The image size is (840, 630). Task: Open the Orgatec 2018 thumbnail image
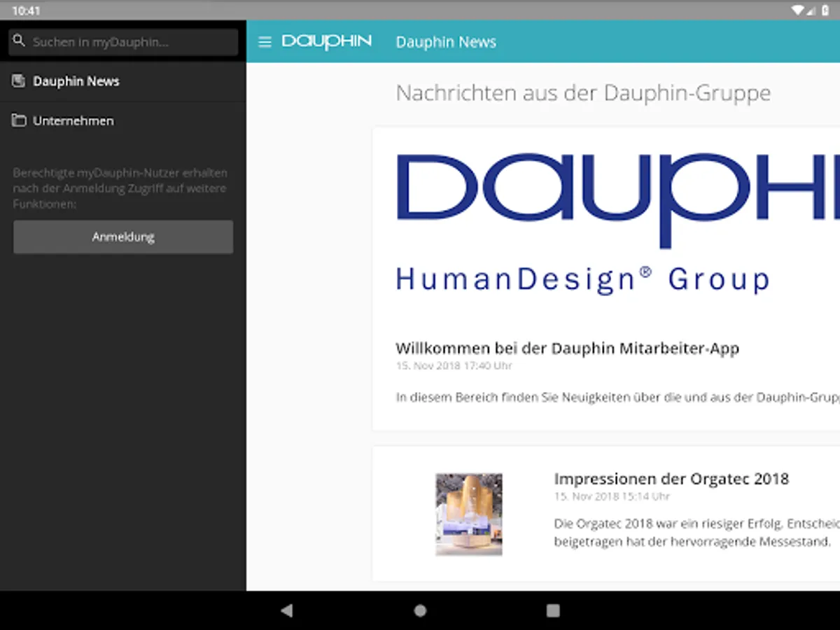tap(469, 514)
